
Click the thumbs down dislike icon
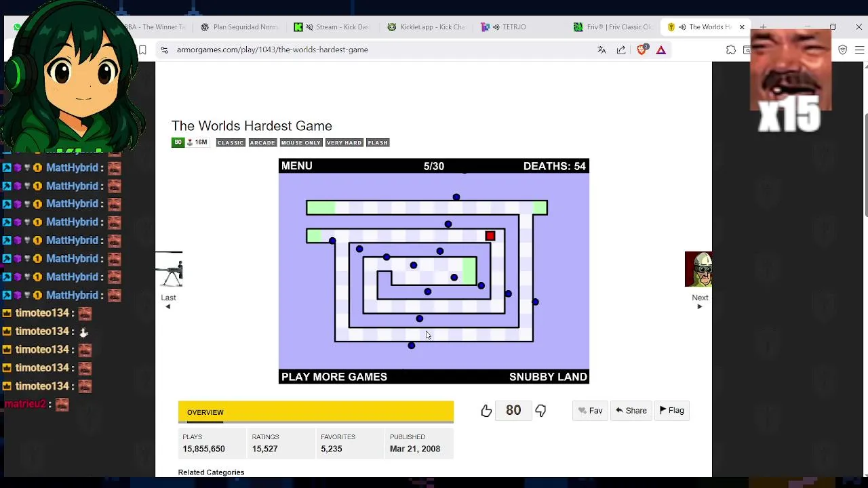(540, 411)
